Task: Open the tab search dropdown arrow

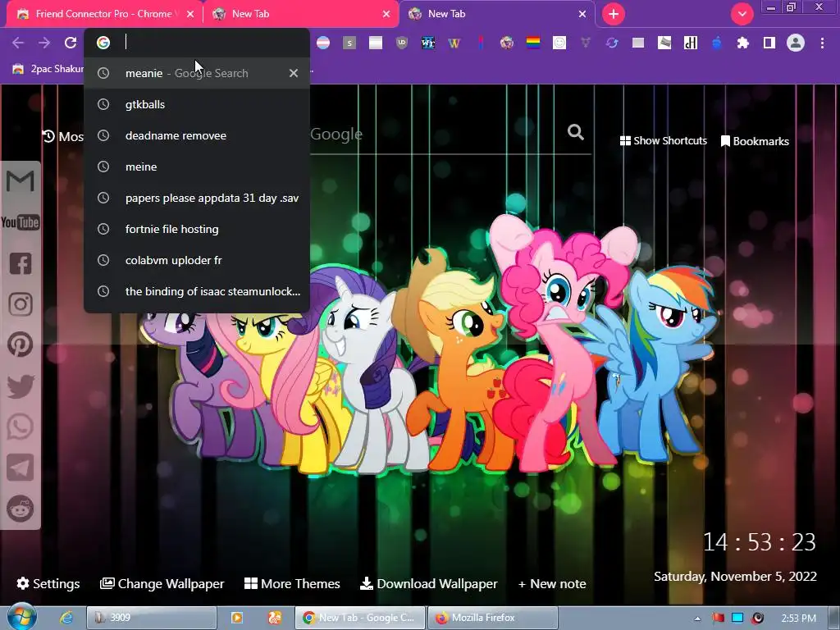Action: pos(742,14)
